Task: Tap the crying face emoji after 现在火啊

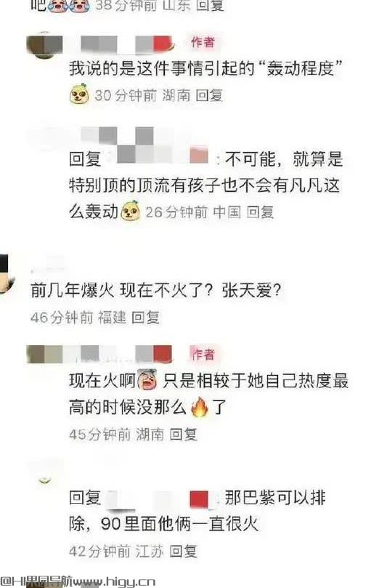Action: 148,380
